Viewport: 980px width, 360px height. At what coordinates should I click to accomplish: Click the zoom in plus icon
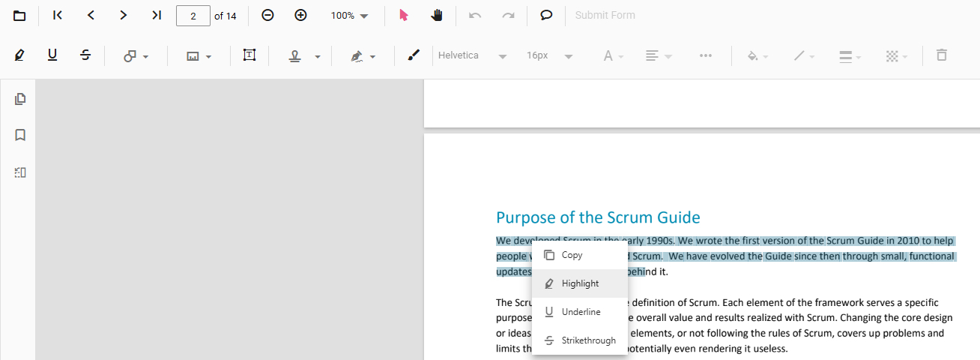[300, 16]
